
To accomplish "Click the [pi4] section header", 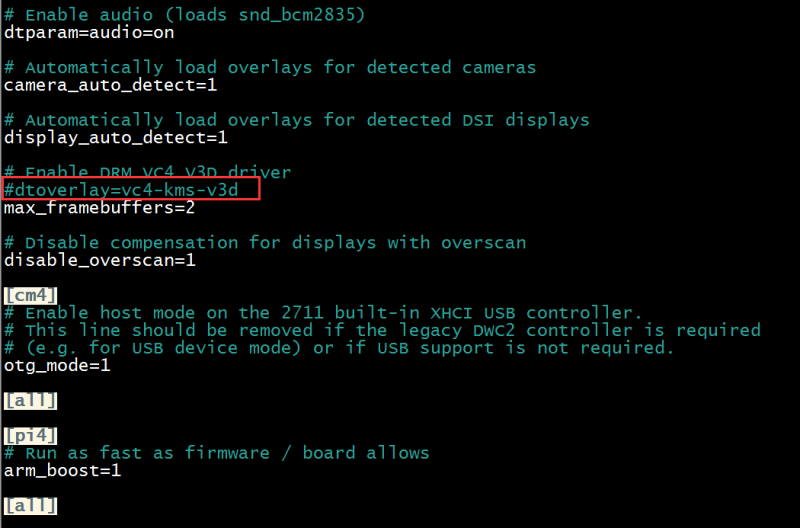I will tap(31, 436).
